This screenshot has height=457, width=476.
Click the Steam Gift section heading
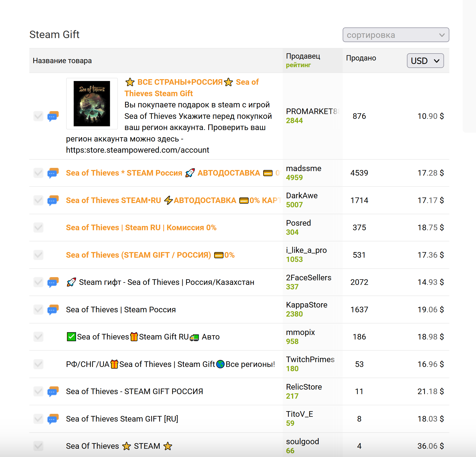tap(54, 35)
